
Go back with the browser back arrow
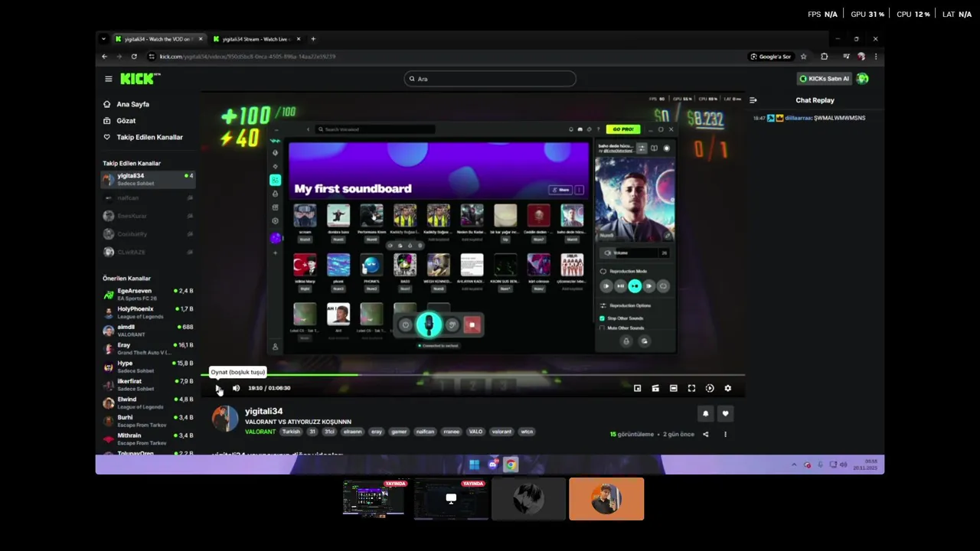pyautogui.click(x=105, y=57)
